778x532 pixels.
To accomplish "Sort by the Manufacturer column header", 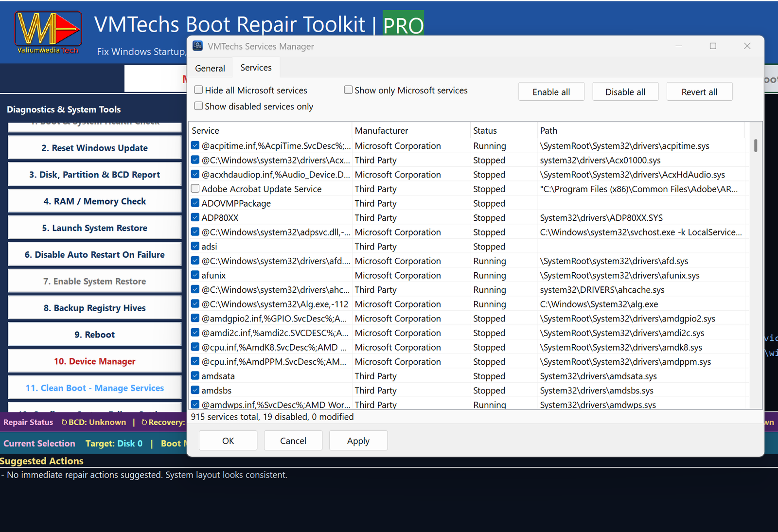I will [x=411, y=130].
